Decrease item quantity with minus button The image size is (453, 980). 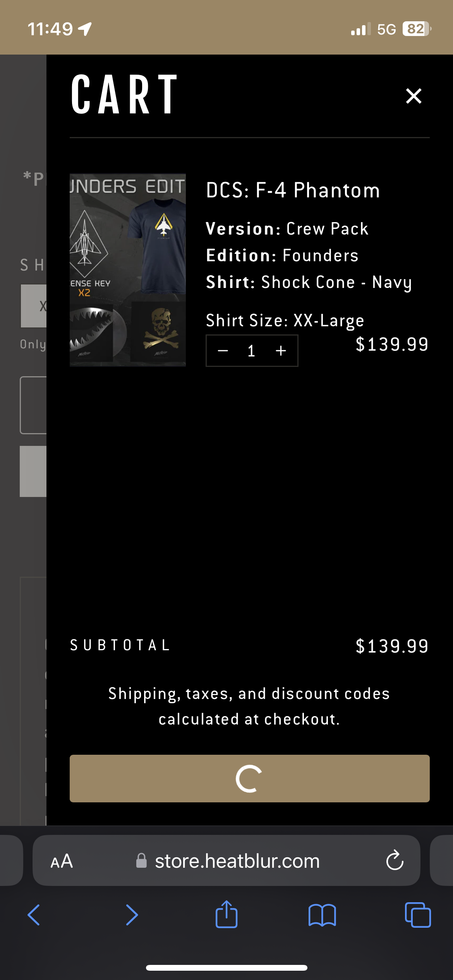pos(223,351)
